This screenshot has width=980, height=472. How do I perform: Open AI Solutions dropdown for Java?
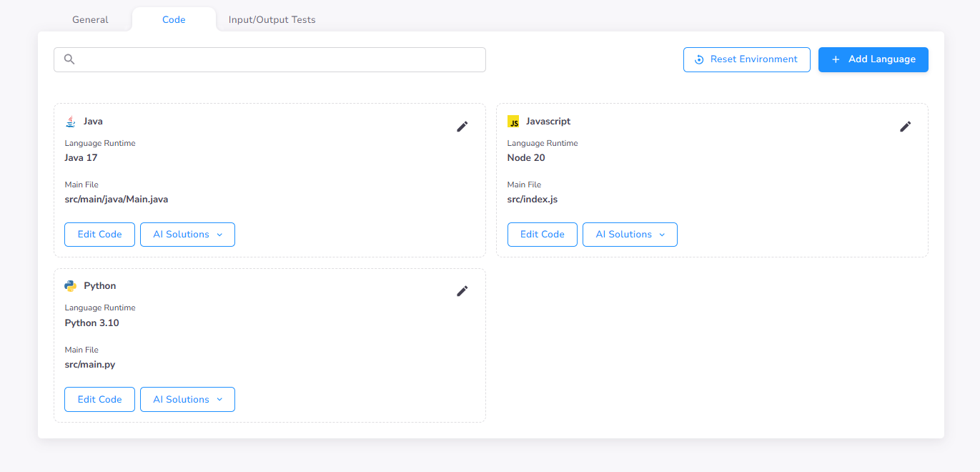click(x=187, y=234)
